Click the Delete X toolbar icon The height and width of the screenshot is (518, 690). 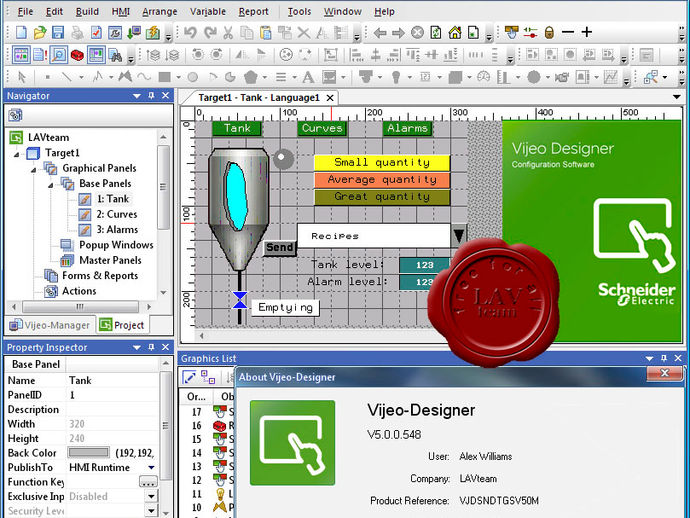point(303,33)
